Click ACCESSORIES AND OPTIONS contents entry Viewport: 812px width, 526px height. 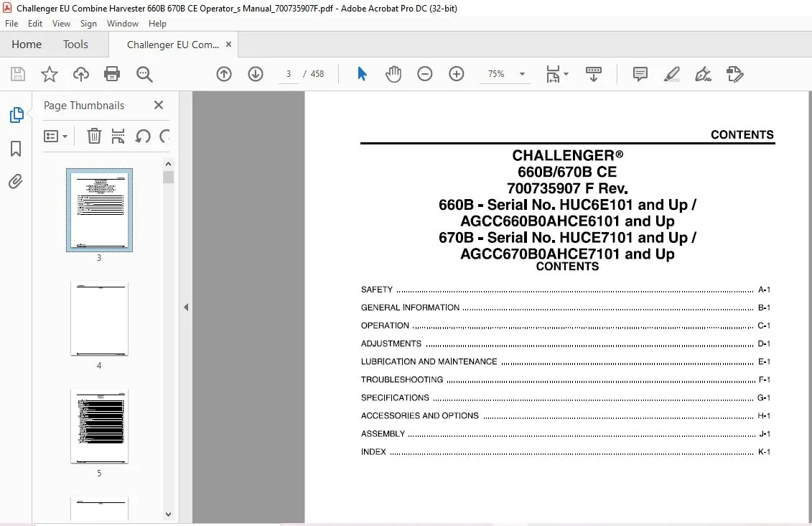[566, 415]
